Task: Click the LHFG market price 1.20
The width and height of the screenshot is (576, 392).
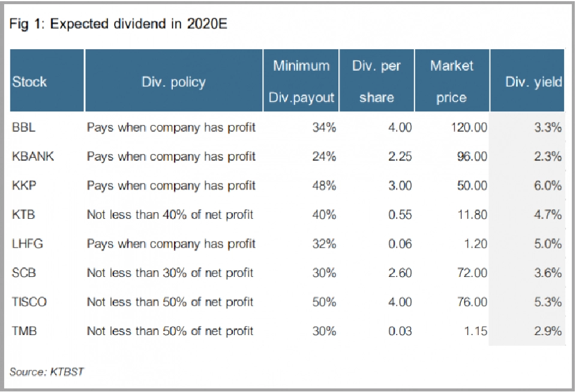Action: pos(474,244)
